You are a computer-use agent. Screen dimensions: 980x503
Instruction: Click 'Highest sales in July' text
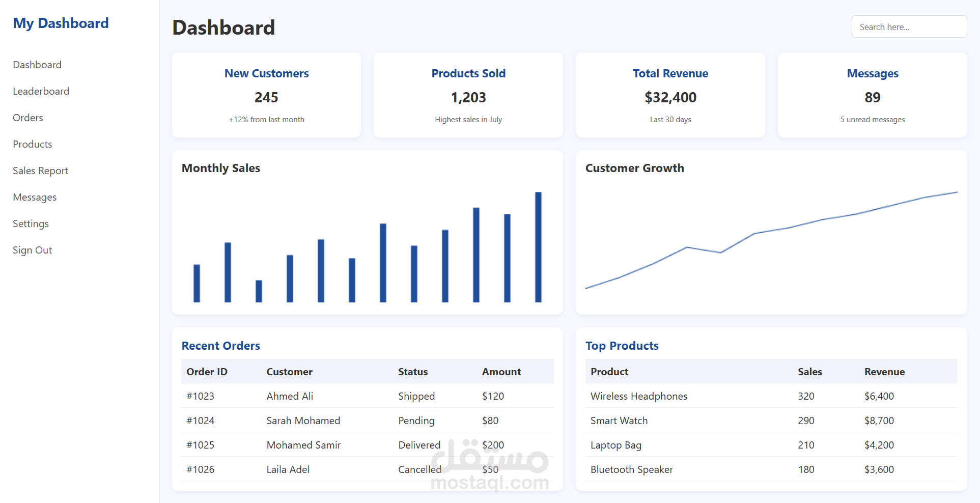(468, 120)
